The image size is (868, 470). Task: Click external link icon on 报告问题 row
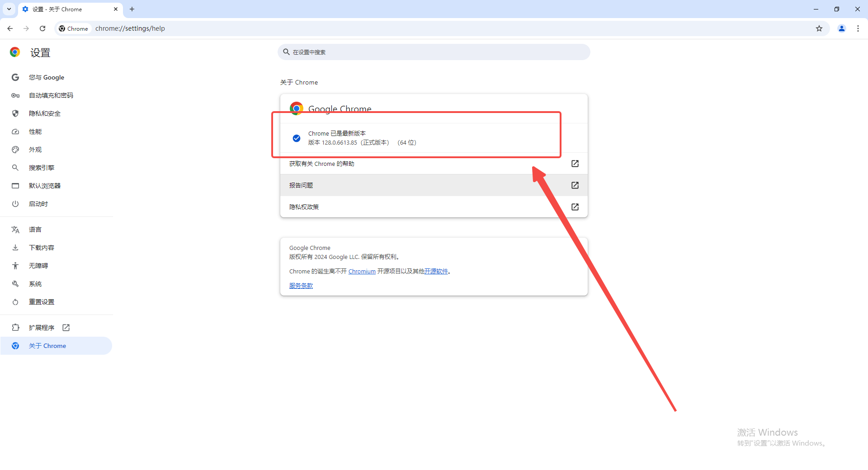575,185
